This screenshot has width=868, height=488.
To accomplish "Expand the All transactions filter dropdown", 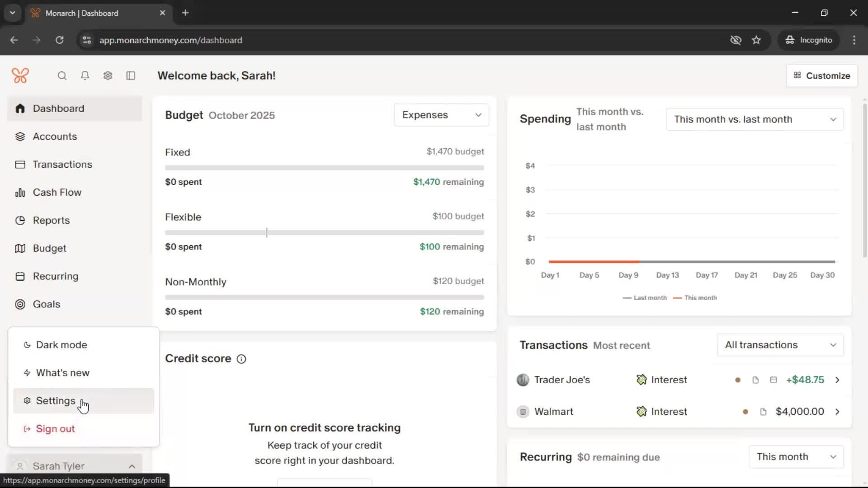I will pyautogui.click(x=780, y=345).
